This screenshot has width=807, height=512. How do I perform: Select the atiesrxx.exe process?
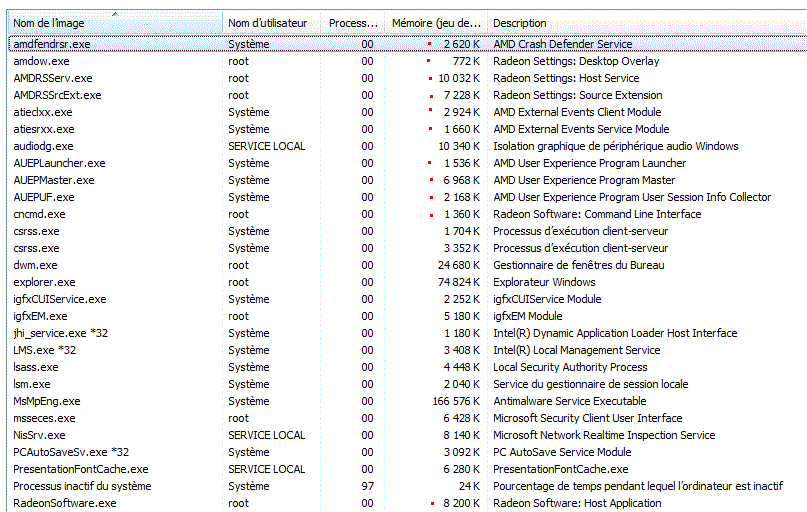pos(44,129)
